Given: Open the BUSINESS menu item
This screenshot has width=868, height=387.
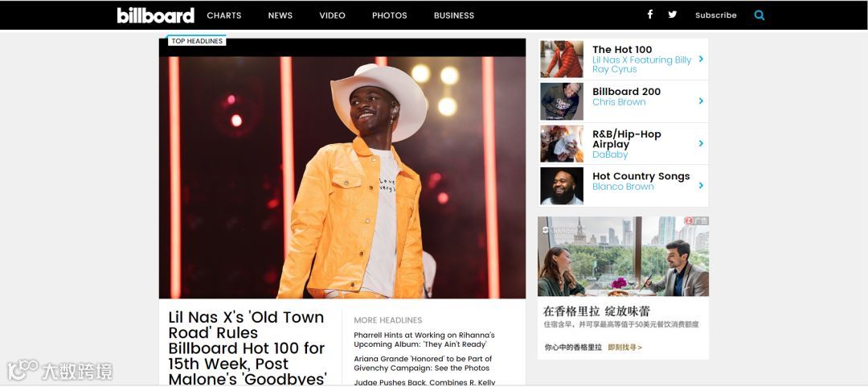Looking at the screenshot, I should click(454, 15).
